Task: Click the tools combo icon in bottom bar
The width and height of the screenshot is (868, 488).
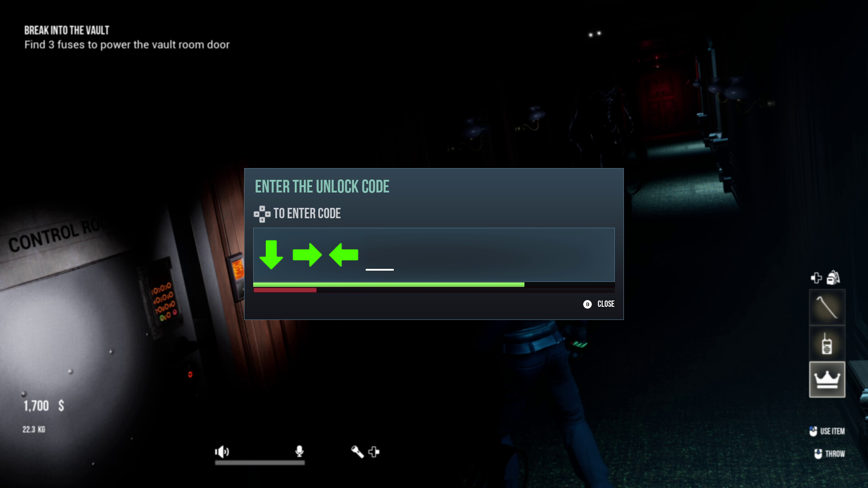Action: pyautogui.click(x=365, y=452)
